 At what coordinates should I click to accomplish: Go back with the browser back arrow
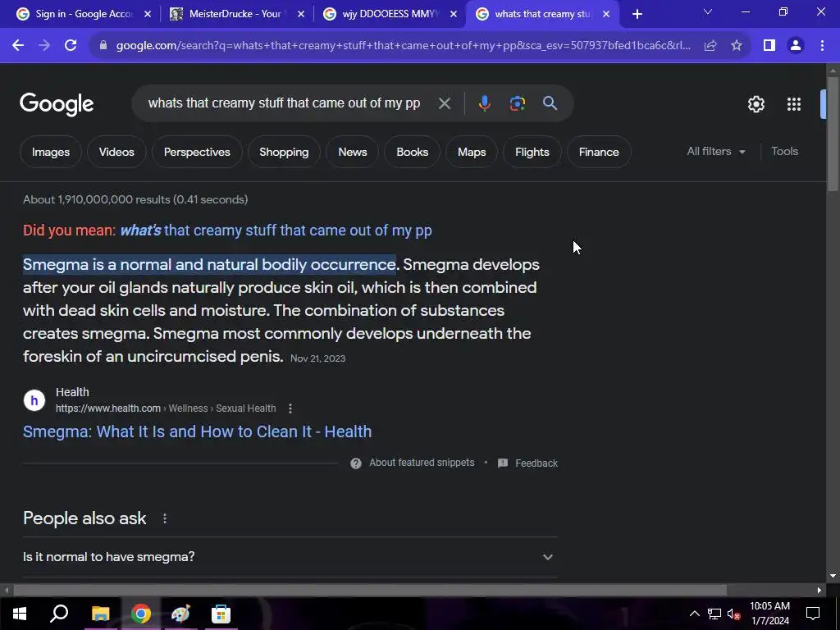18,46
